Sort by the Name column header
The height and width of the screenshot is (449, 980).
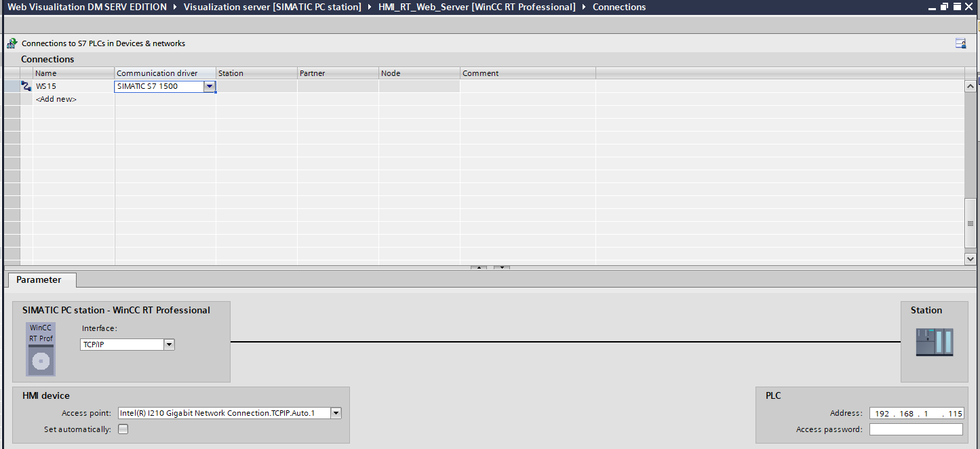pyautogui.click(x=73, y=73)
